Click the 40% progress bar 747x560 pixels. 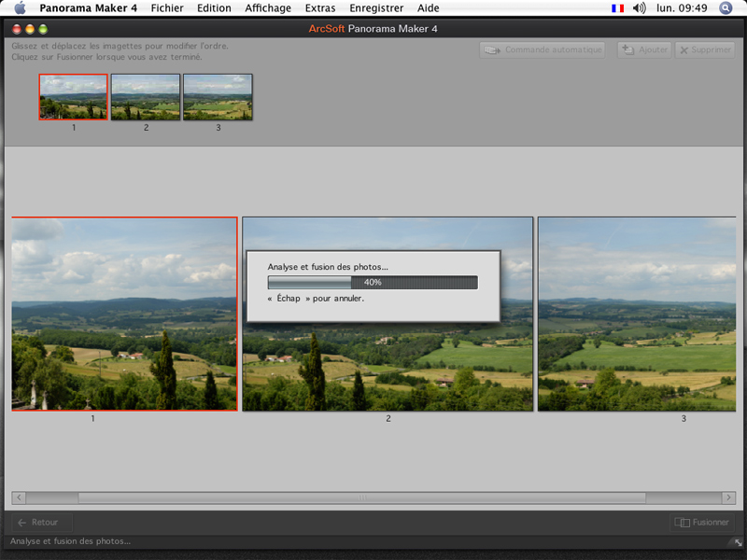(x=373, y=283)
